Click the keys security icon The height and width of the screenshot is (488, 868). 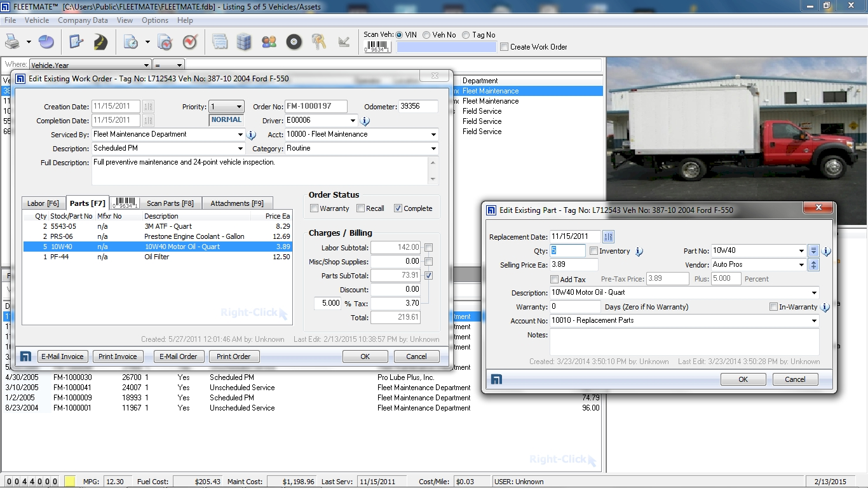[318, 41]
